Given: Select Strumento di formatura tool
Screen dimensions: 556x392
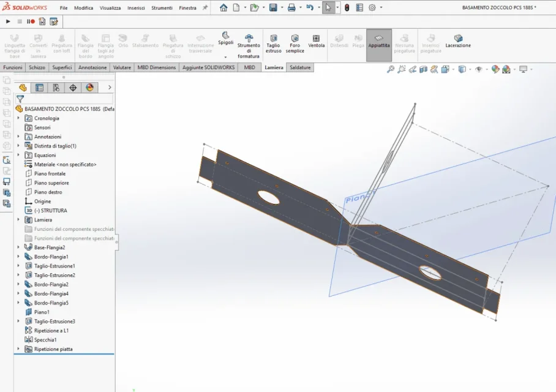Looking at the screenshot, I should tap(249, 46).
